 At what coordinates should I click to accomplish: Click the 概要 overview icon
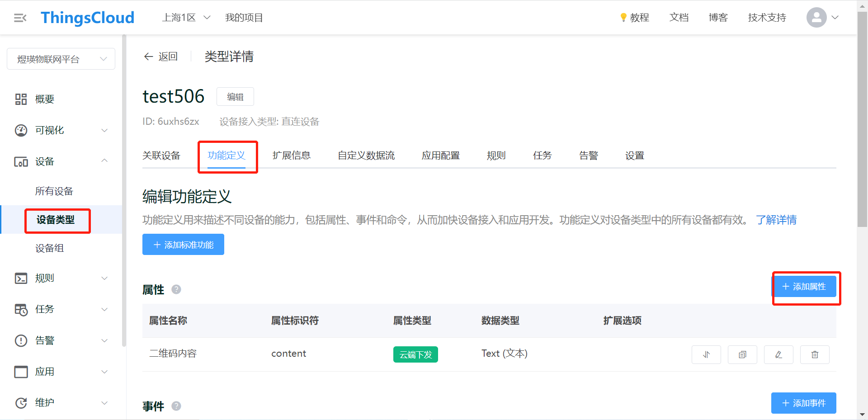tap(21, 99)
